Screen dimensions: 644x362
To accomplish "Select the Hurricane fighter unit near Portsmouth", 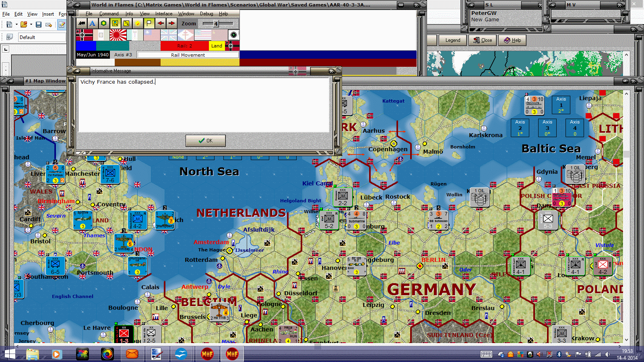I will pyautogui.click(x=137, y=266).
